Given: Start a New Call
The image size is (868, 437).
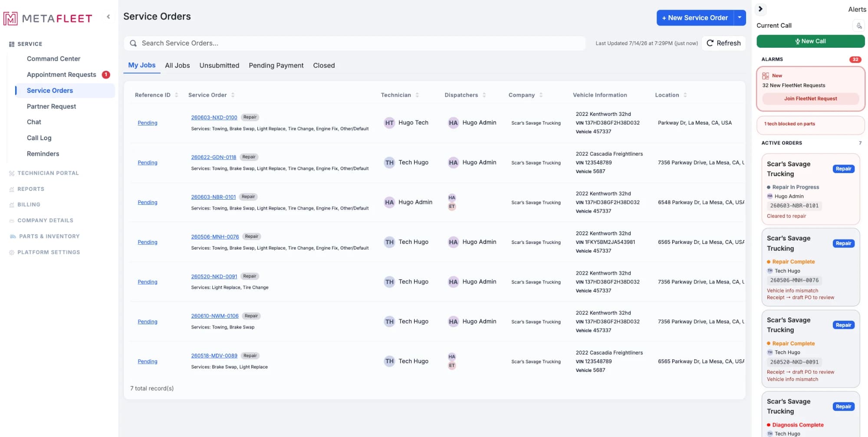Looking at the screenshot, I should (810, 41).
